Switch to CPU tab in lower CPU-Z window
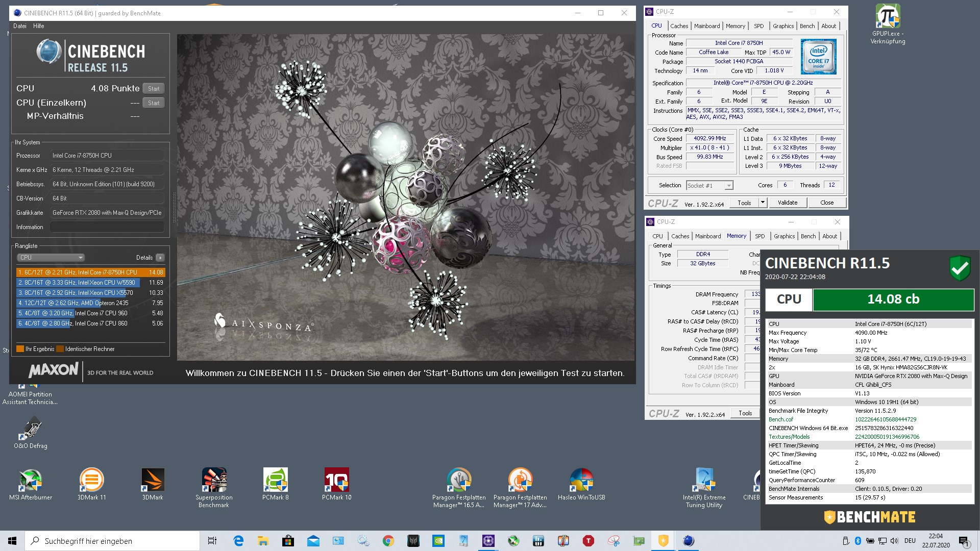Screen dimensions: 980x551 [657, 236]
